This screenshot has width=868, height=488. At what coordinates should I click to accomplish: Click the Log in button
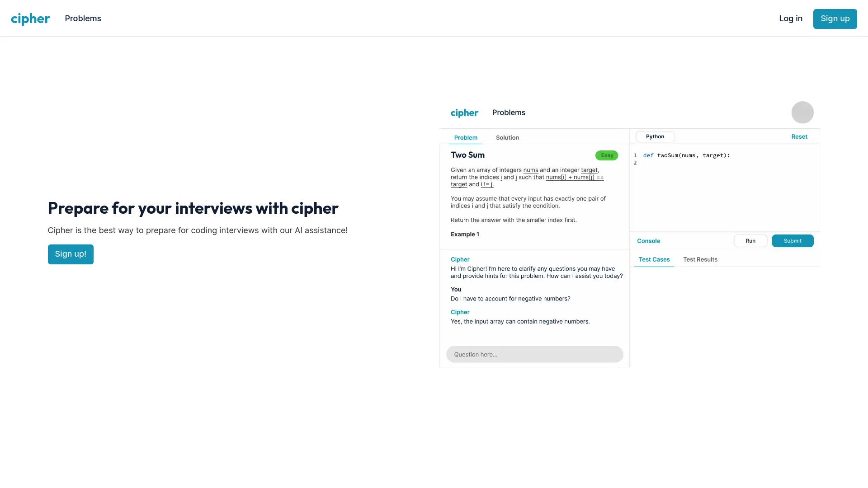pos(791,18)
